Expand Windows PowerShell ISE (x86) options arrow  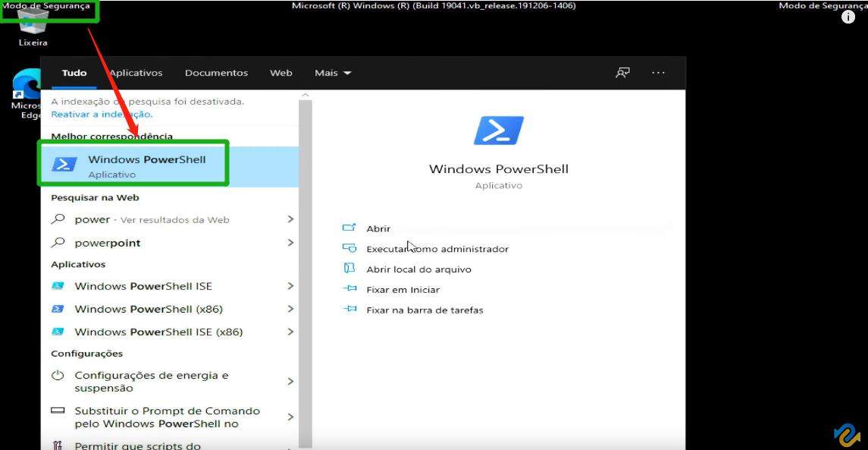pyautogui.click(x=290, y=332)
